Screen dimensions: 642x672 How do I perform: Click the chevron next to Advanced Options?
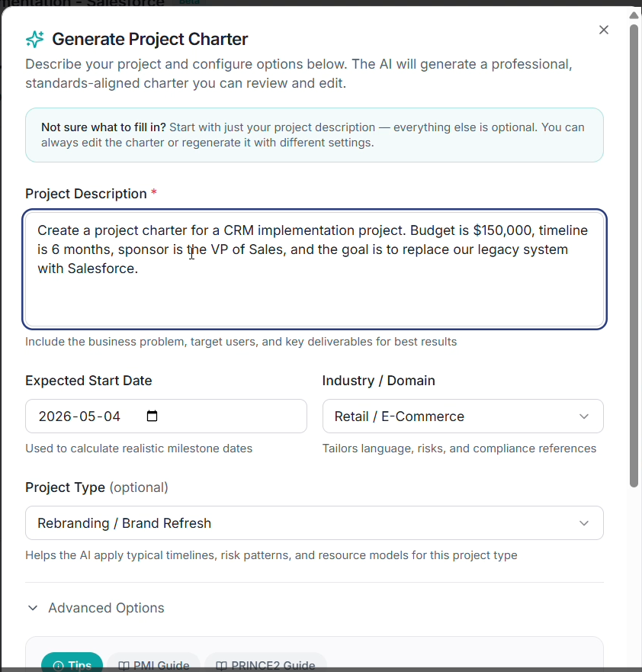33,608
